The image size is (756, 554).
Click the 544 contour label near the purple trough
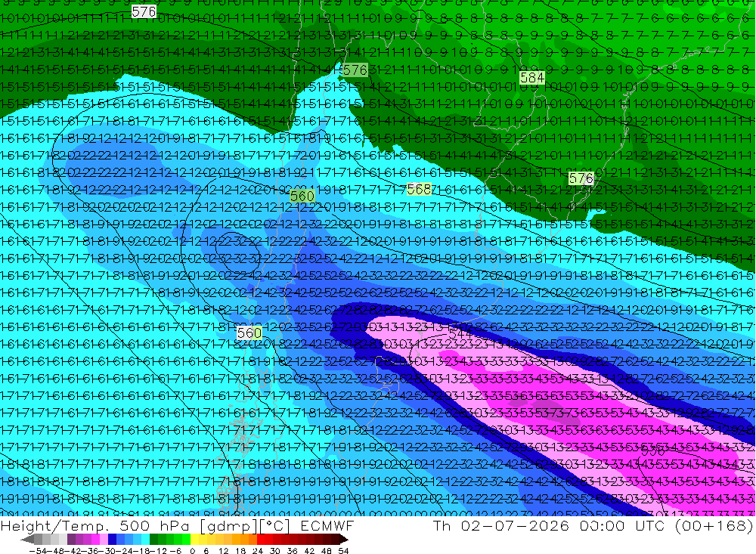click(460, 333)
